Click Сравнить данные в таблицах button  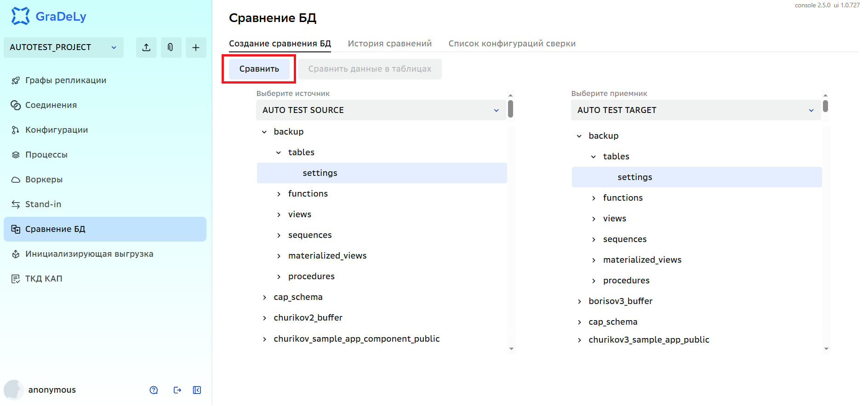(x=370, y=69)
